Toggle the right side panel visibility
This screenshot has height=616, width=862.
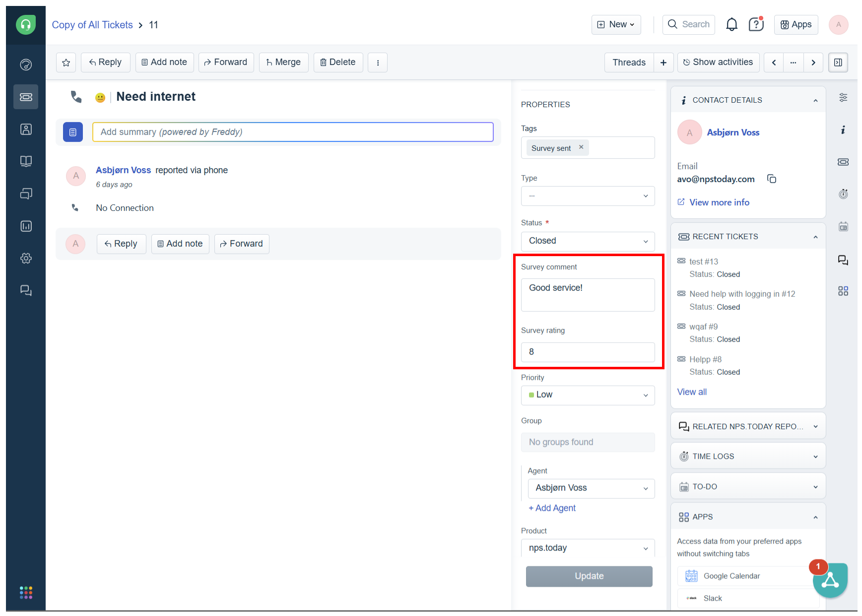(x=838, y=63)
